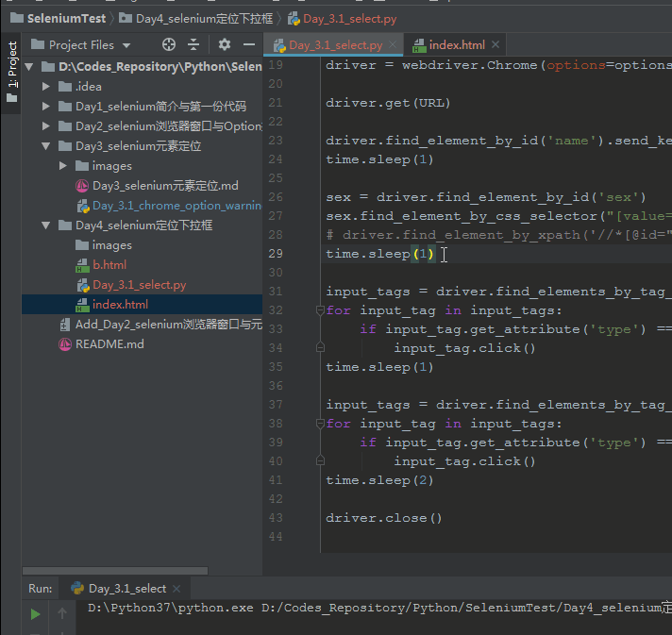Click the Locate/Scroll from Source crosshair icon

coord(169,44)
